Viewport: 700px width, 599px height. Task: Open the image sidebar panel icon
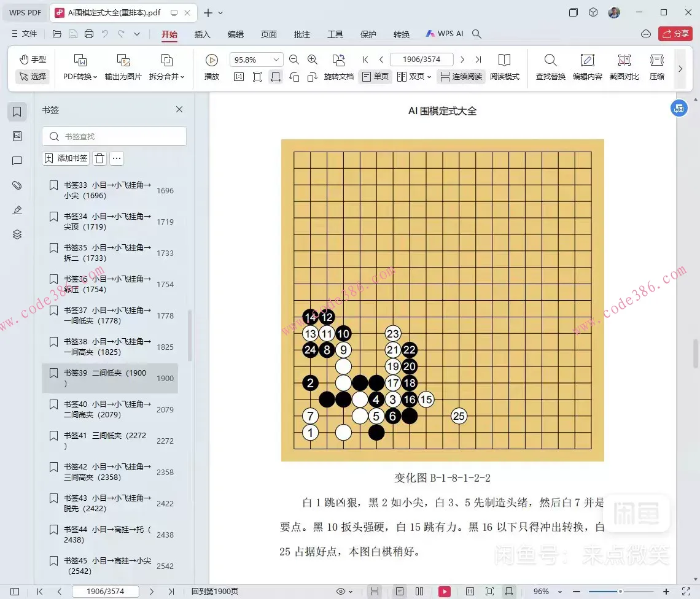tap(17, 136)
